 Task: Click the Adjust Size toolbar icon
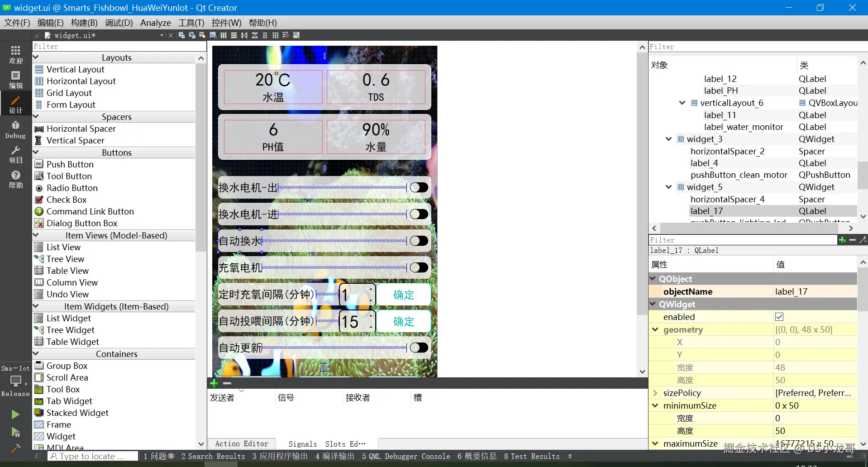(x=296, y=35)
